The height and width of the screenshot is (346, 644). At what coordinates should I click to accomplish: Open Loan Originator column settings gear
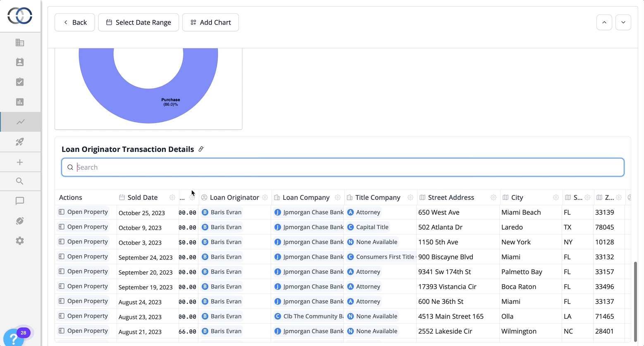coord(265,197)
